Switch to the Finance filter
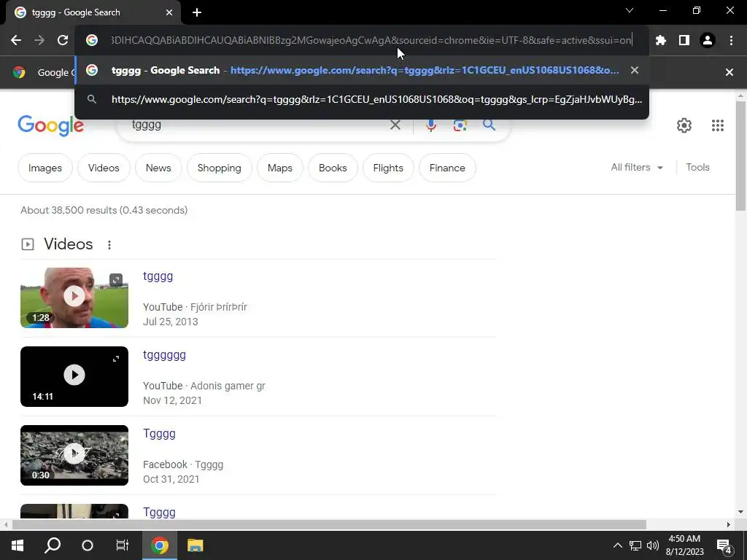Viewport: 747px width, 560px height. point(447,168)
